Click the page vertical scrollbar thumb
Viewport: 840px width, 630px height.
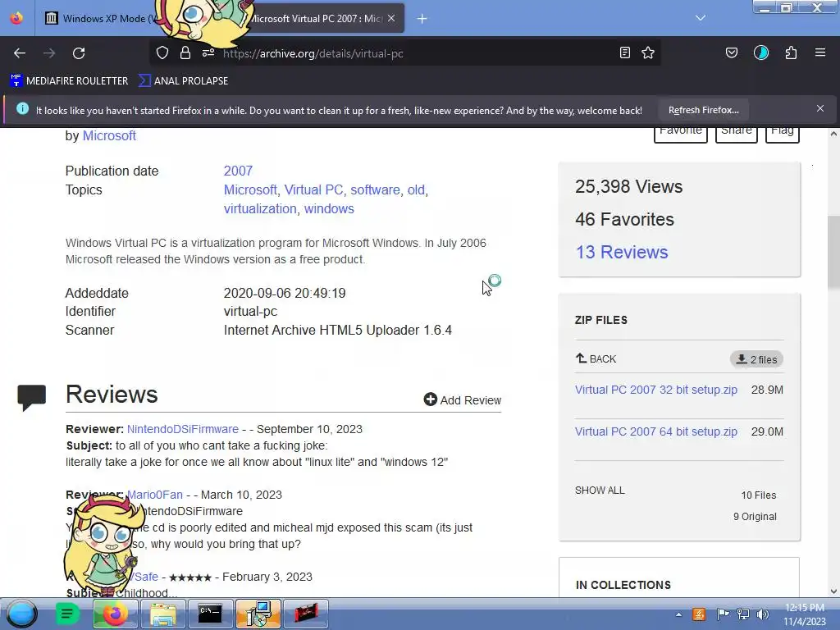[833, 253]
